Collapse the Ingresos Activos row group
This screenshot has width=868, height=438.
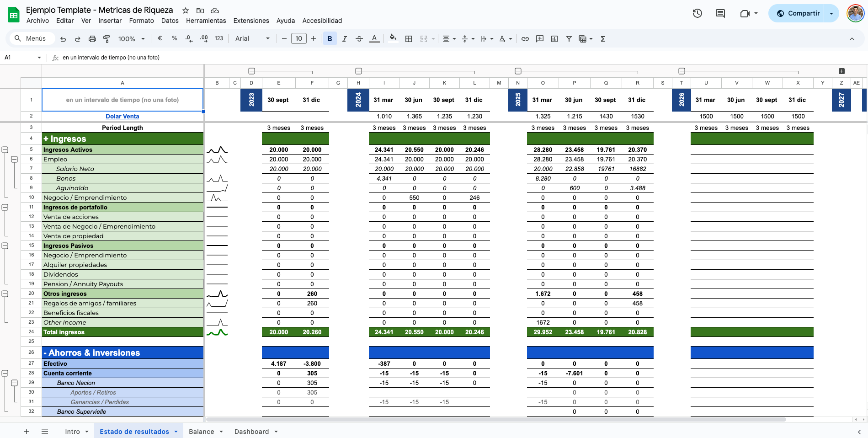5,150
